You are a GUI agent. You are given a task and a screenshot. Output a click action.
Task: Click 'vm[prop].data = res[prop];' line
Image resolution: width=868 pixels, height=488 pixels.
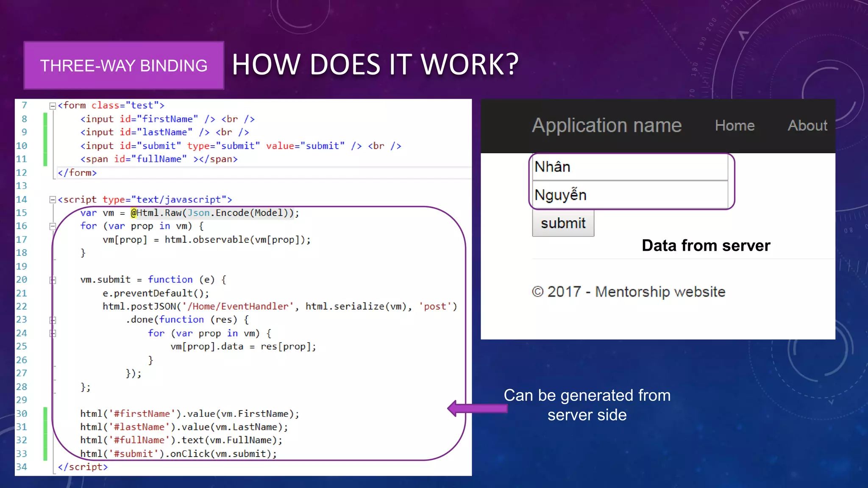(243, 347)
